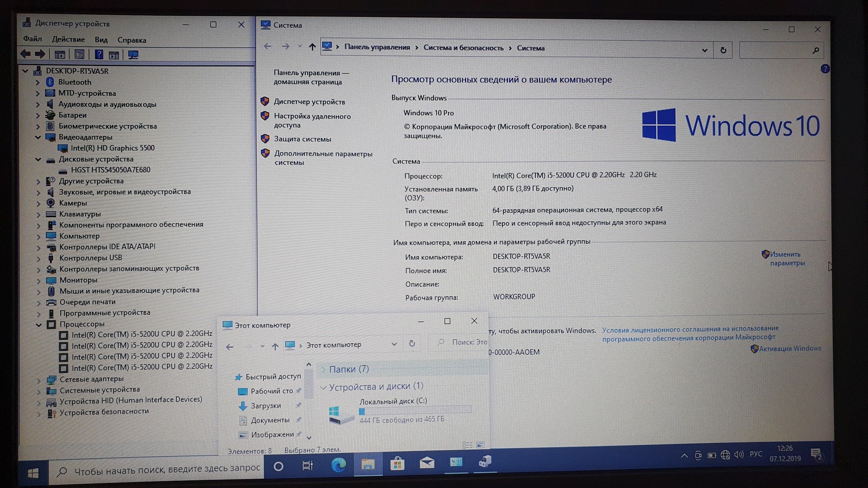This screenshot has height=488, width=868.
Task: Open Microsoft Edge from the taskbar
Action: [x=338, y=465]
